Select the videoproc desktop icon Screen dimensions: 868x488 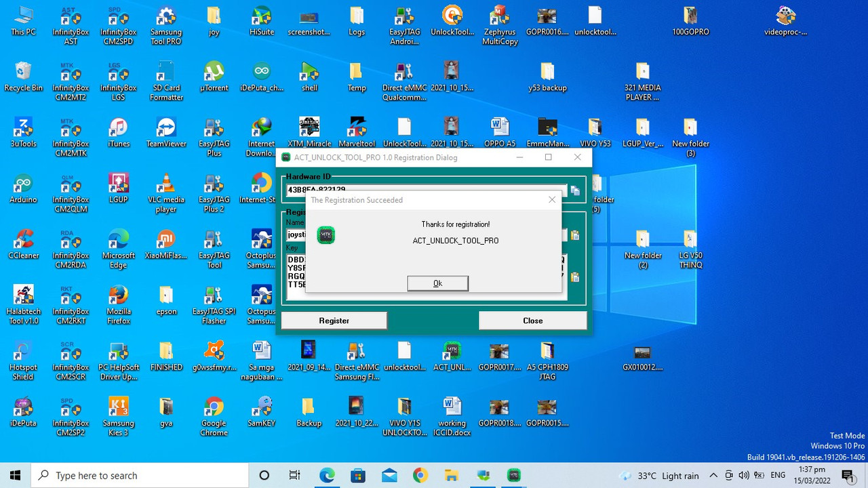[x=785, y=22]
